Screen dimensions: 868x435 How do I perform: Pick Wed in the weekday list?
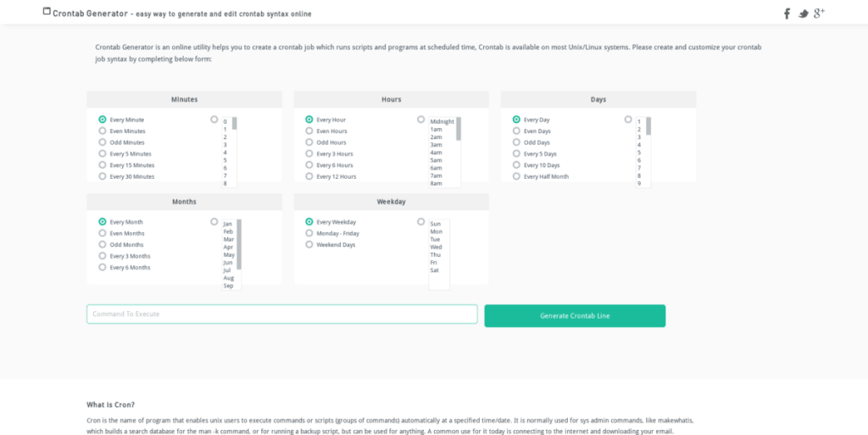click(x=436, y=247)
